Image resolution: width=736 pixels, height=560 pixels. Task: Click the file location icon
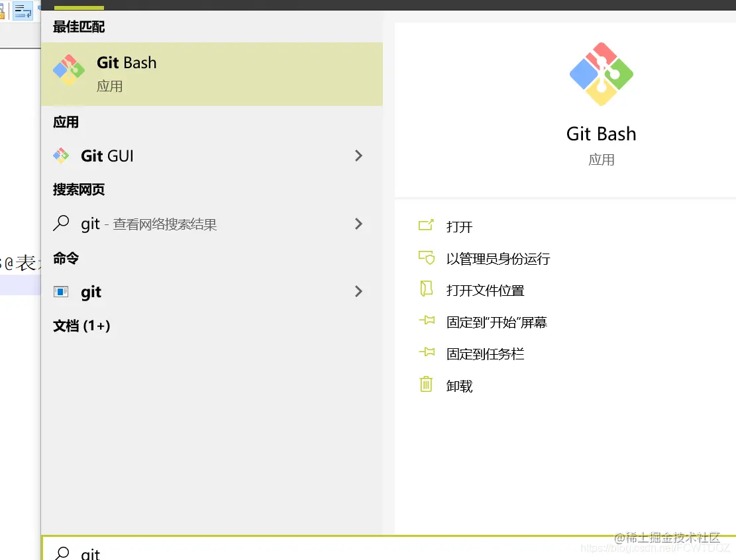[x=426, y=289]
